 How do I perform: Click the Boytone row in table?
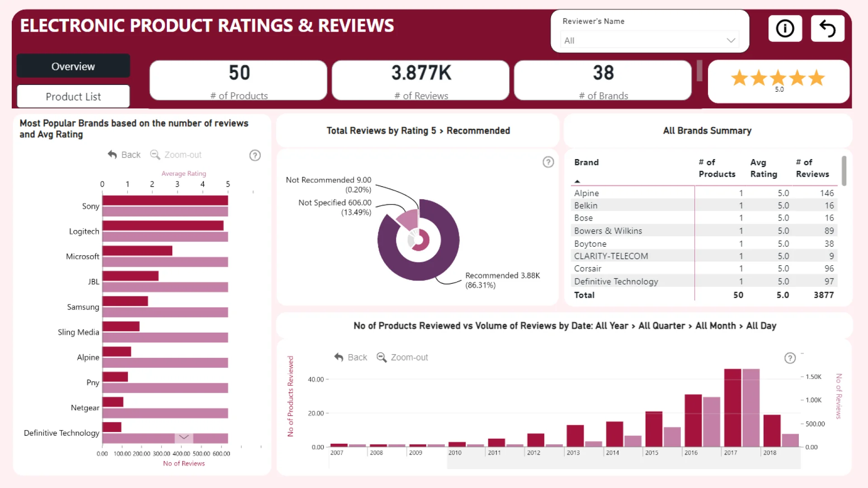[704, 244]
